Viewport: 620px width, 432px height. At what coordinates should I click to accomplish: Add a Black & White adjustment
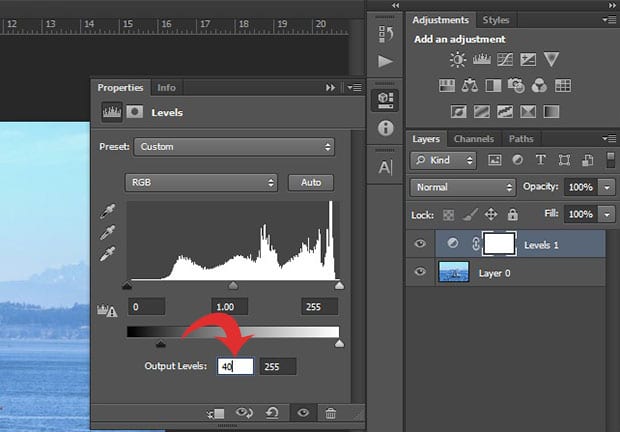(493, 85)
